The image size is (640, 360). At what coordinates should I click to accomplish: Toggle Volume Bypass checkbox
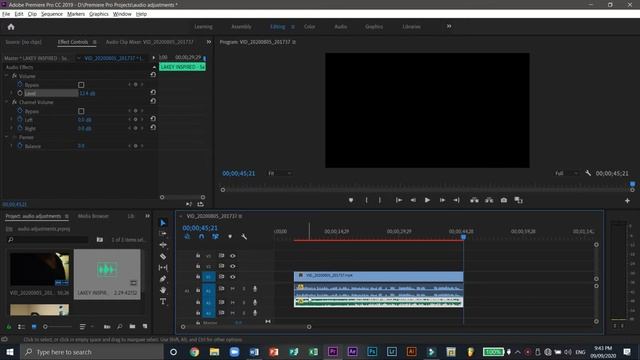point(81,85)
